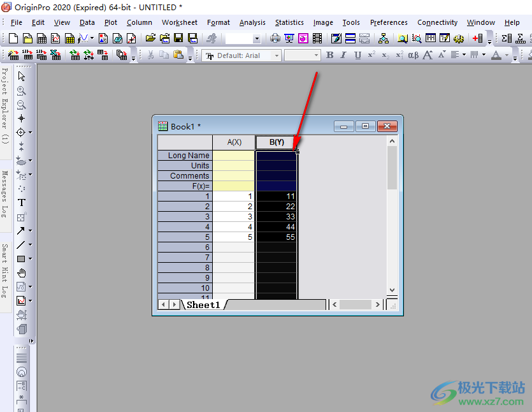Select the Long Name row header
Screen dimensions: 532x412
[x=185, y=155]
